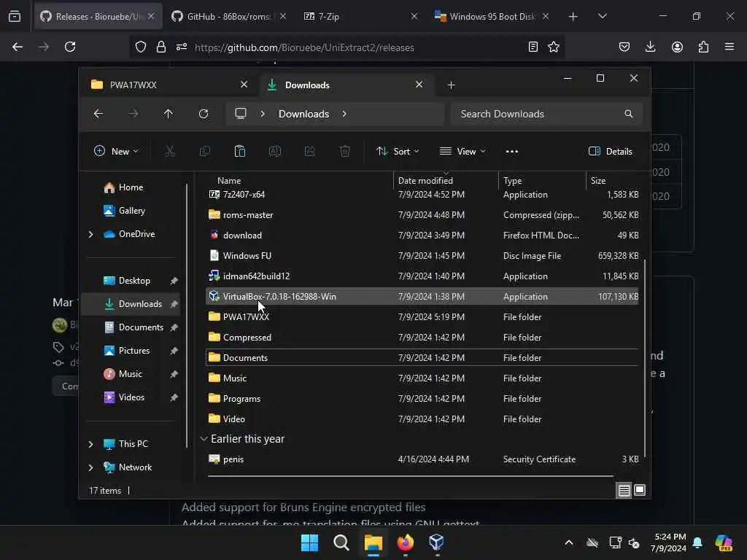
Task: Click the Paste clipboard icon
Action: [239, 152]
